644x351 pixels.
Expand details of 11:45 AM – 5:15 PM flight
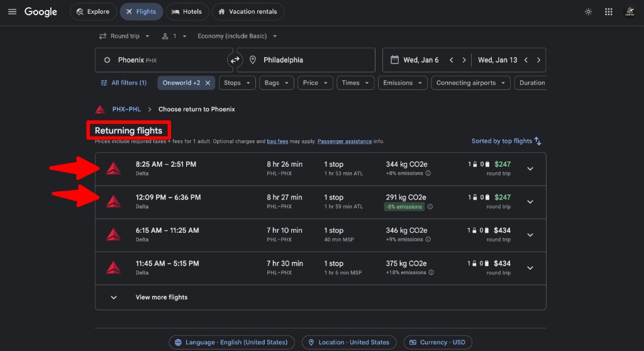[x=530, y=268]
